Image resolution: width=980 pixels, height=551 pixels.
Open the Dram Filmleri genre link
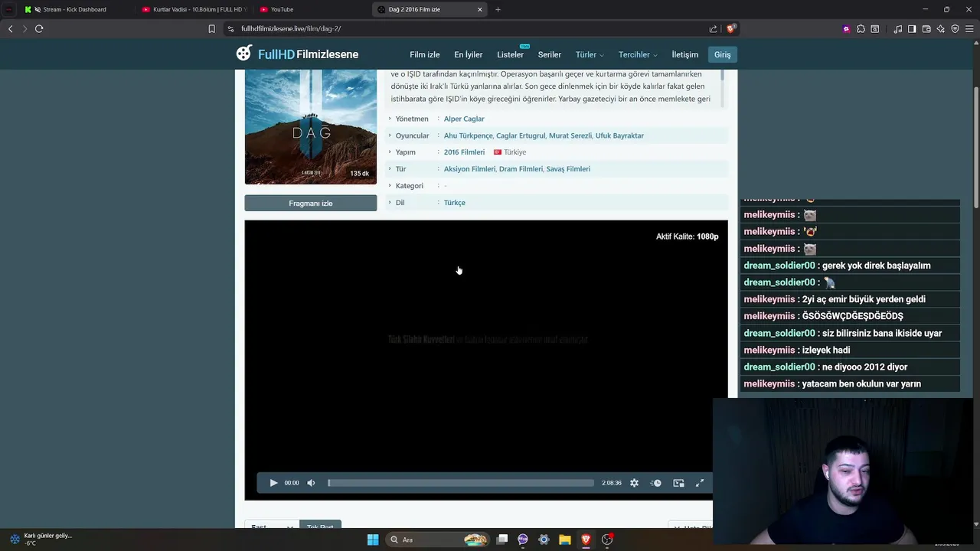pos(521,169)
